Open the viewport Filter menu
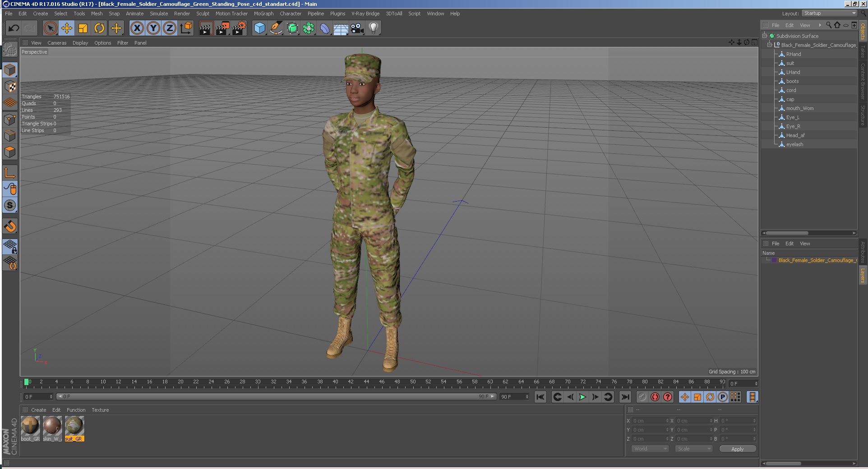The height and width of the screenshot is (469, 868). (x=123, y=43)
